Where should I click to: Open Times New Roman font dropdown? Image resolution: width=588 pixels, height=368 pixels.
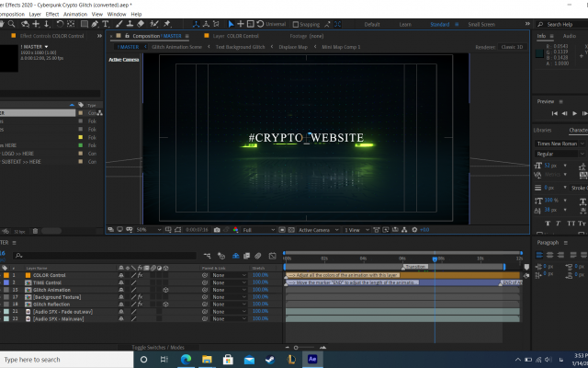[560, 144]
